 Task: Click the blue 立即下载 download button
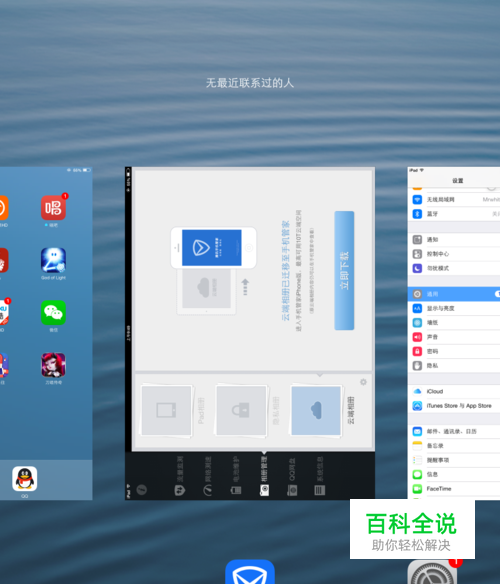(x=344, y=270)
